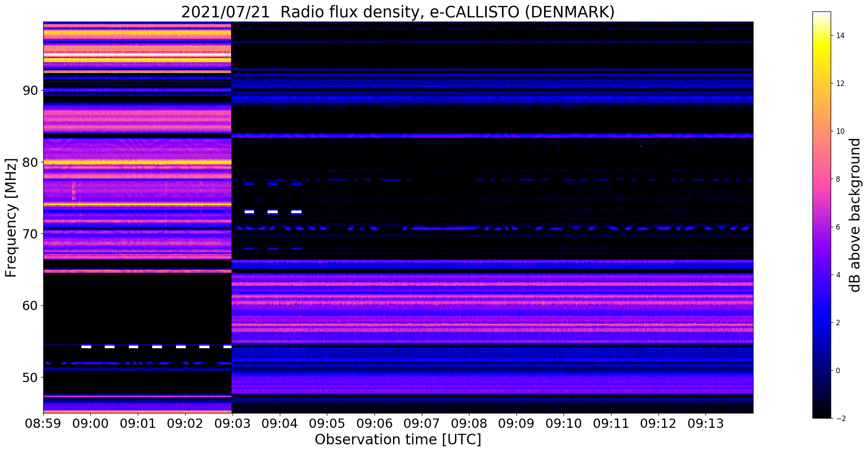
Task: Click the 09:10 time tick label
Action: tap(564, 423)
